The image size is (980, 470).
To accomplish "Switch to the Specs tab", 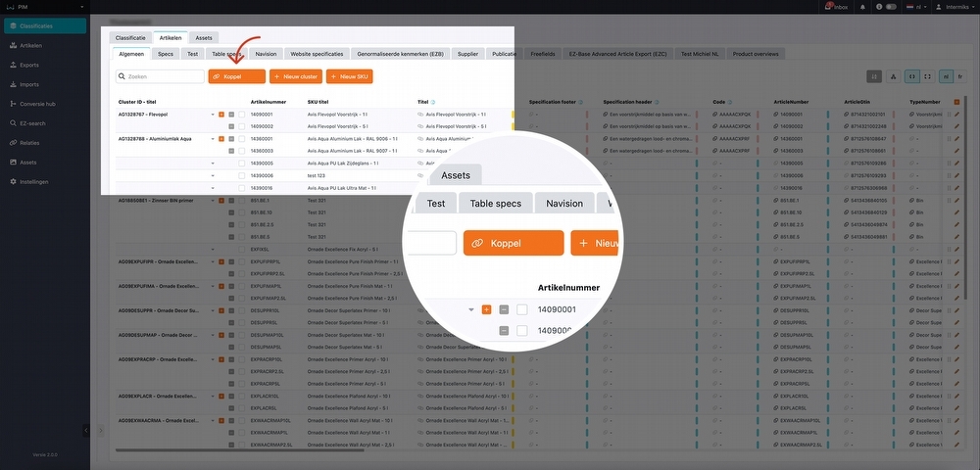I will [x=166, y=54].
